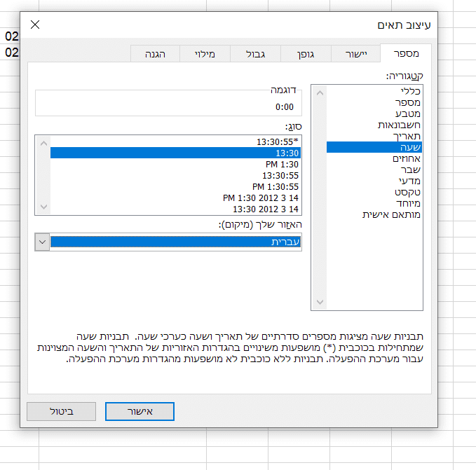Image resolution: width=476 pixels, height=470 pixels.
Task: Cancel with the ביטול button
Action: point(61,411)
